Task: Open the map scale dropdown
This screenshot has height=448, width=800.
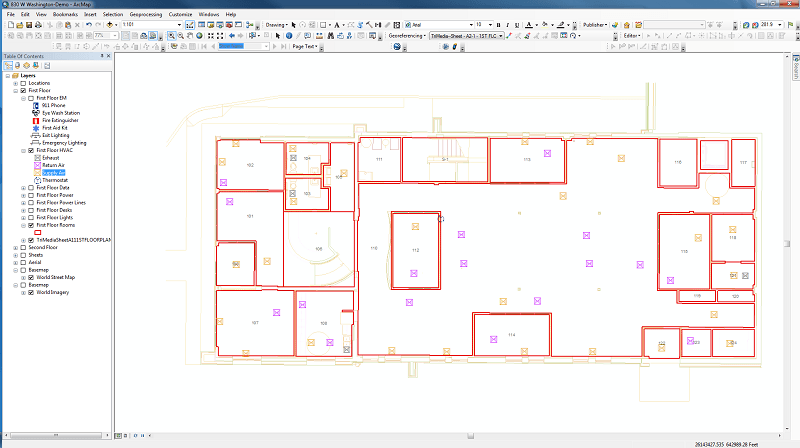Action: tap(179, 24)
